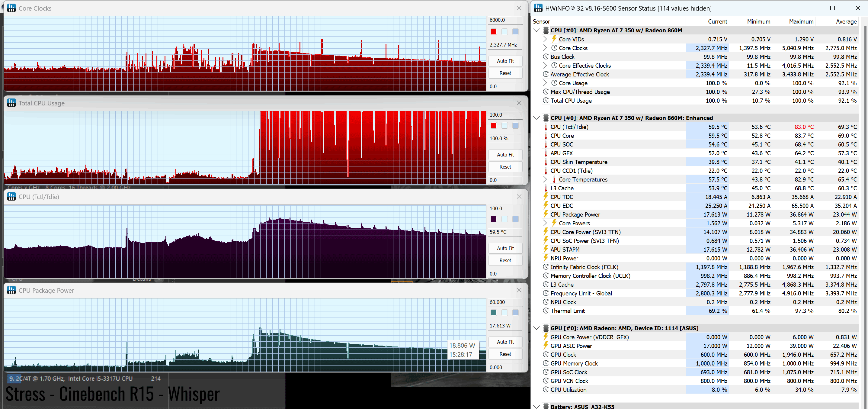The height and width of the screenshot is (409, 868).
Task: Click Auto Fit in Core Clocks graph
Action: pos(505,61)
